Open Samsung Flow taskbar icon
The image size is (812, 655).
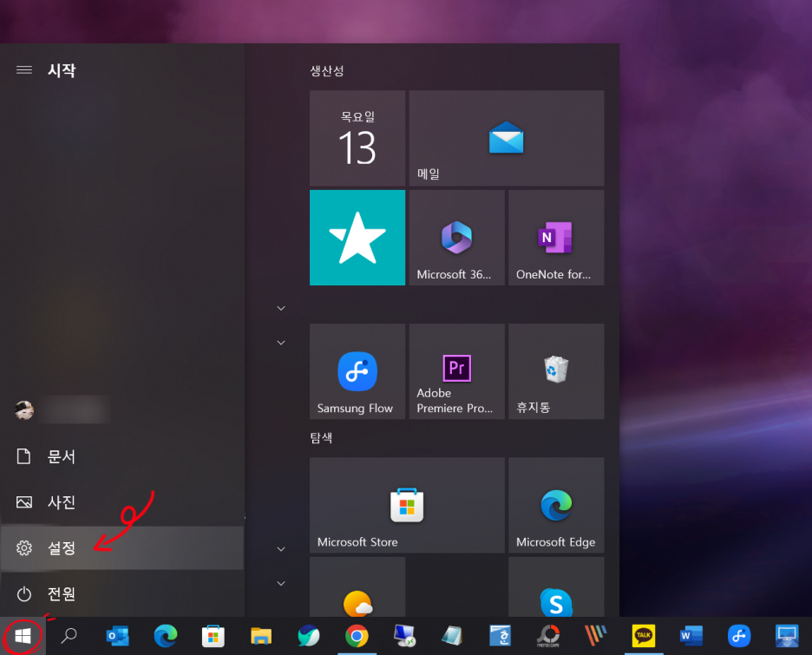[739, 636]
